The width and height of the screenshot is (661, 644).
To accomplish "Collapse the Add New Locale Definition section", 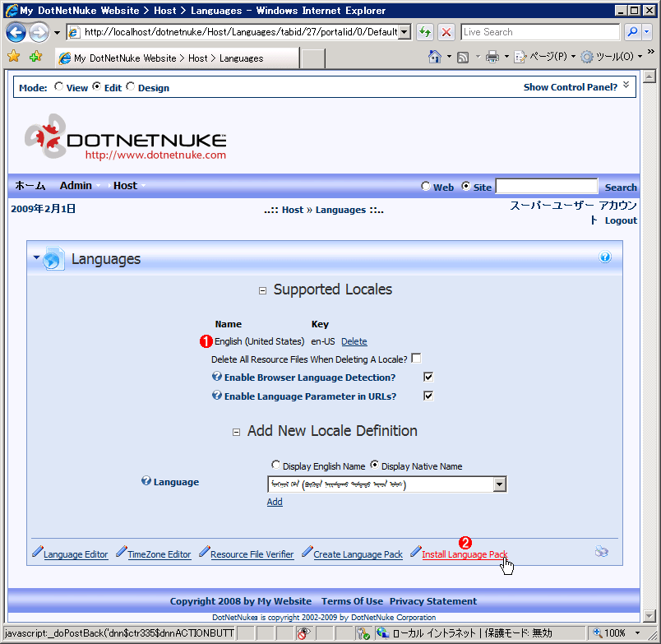I will coord(237,433).
